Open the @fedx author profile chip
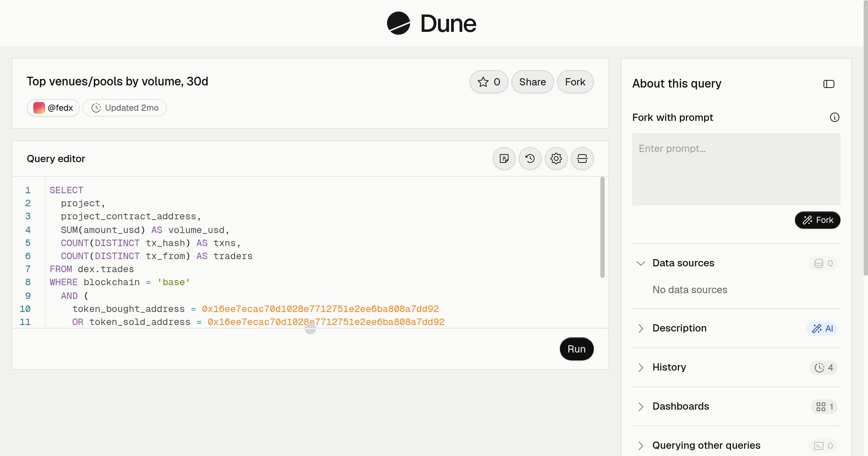Screen dimensions: 868x456 coord(53,108)
